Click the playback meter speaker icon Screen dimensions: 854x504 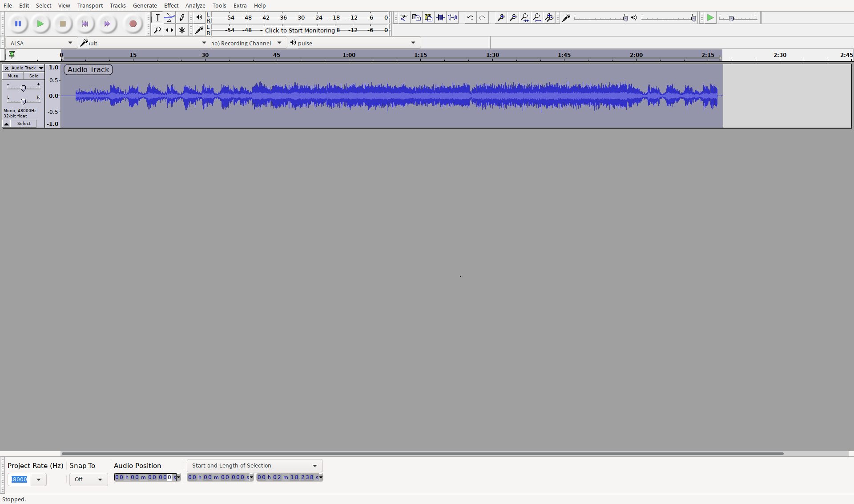coord(199,17)
